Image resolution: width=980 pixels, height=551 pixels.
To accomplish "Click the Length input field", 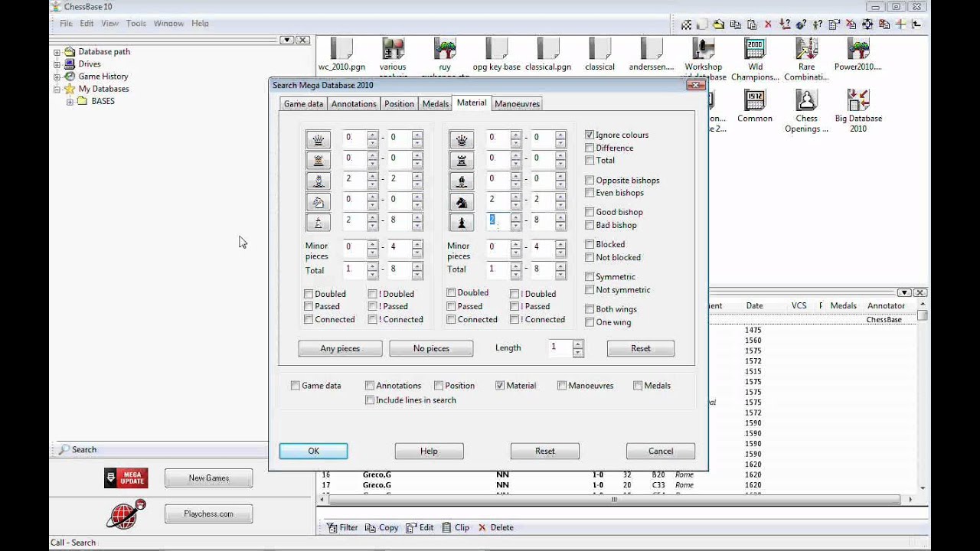I will click(560, 348).
